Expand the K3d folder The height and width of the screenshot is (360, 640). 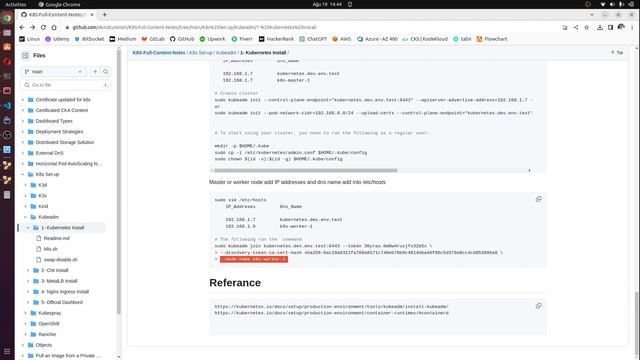[x=26, y=185]
